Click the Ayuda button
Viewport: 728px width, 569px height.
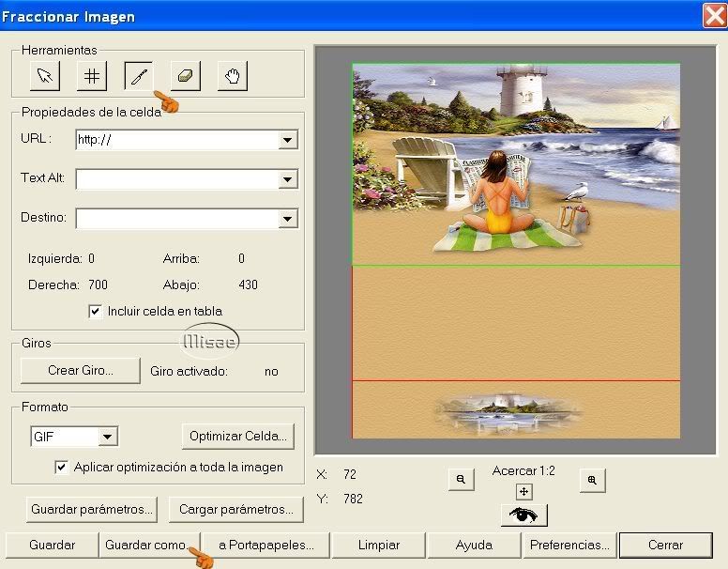[474, 545]
